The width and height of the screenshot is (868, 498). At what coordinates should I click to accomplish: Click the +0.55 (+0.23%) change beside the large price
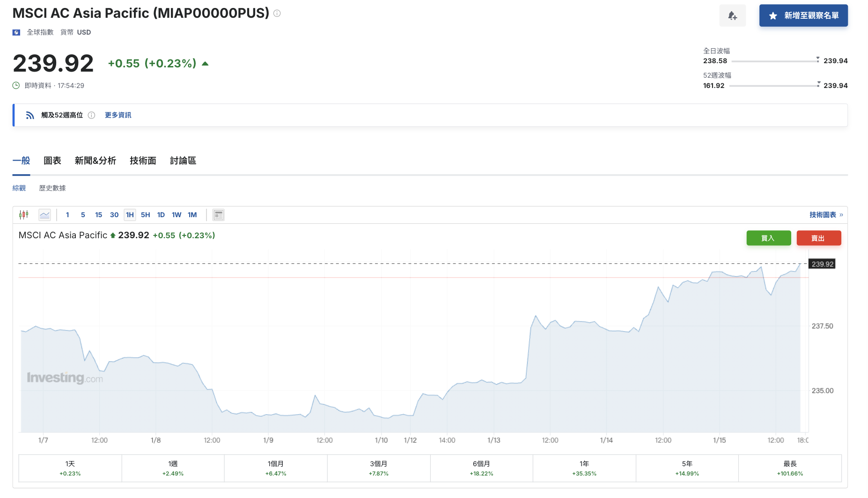click(x=152, y=63)
